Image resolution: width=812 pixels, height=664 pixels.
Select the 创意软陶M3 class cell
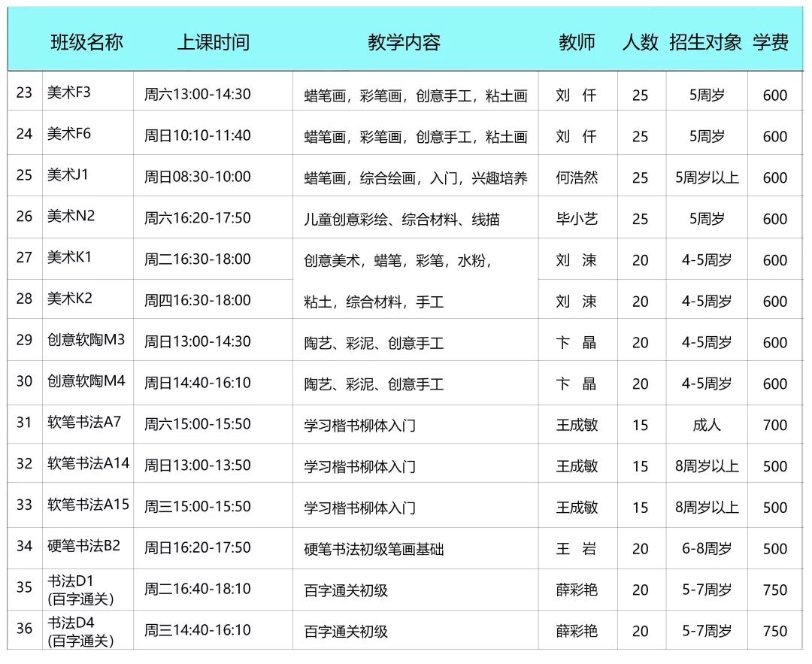[86, 340]
